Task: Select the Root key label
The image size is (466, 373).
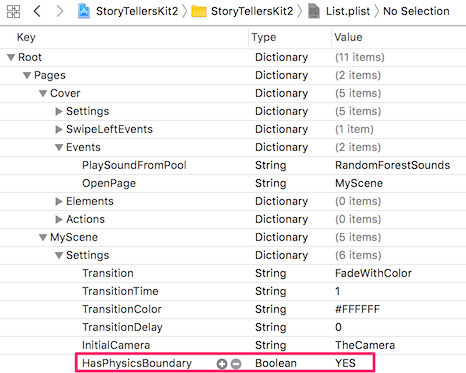Action: click(x=30, y=57)
